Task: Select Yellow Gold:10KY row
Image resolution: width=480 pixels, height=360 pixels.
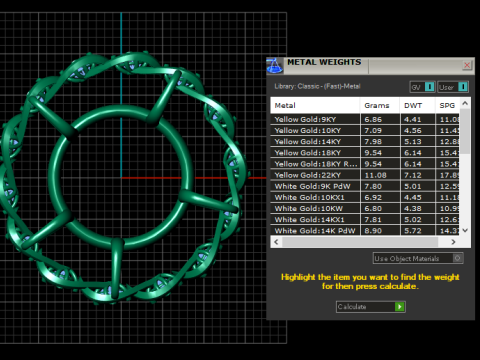Action: click(x=365, y=130)
